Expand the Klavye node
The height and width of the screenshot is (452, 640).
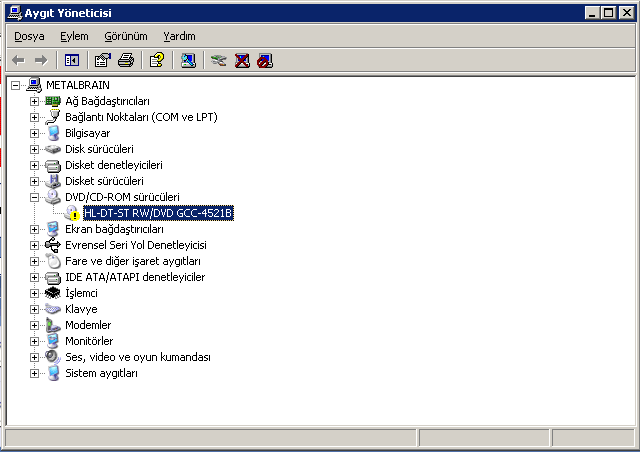(x=34, y=309)
